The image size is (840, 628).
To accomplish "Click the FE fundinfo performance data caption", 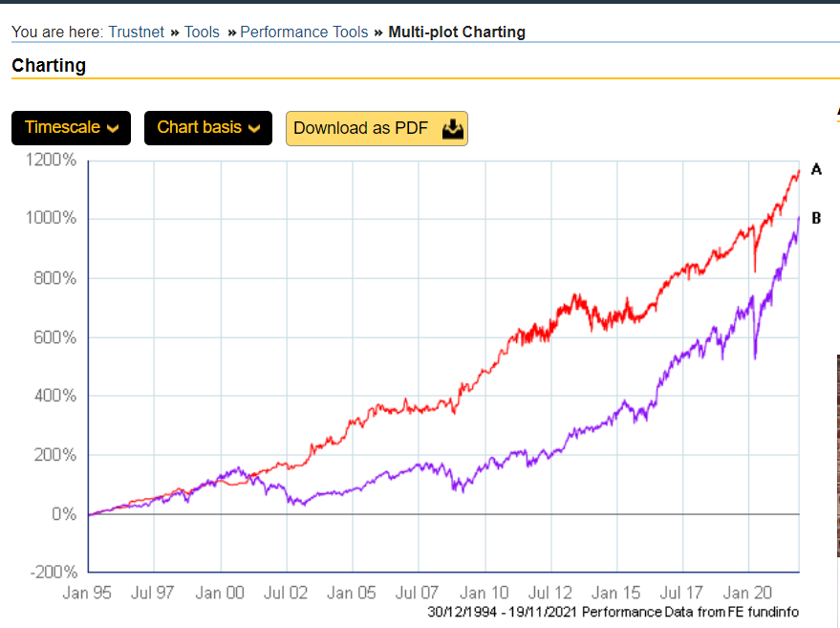I will click(613, 612).
